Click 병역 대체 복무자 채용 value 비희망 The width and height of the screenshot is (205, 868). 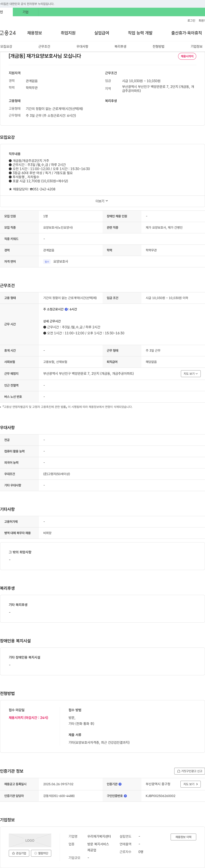(x=47, y=533)
